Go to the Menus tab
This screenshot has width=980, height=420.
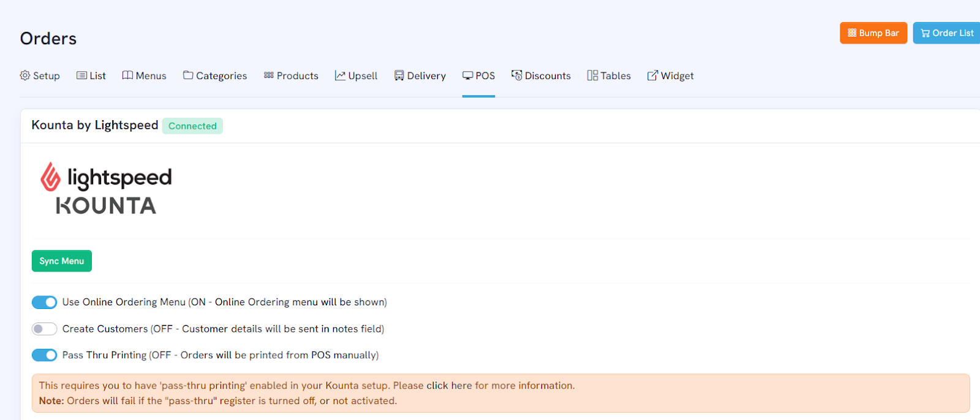[145, 75]
